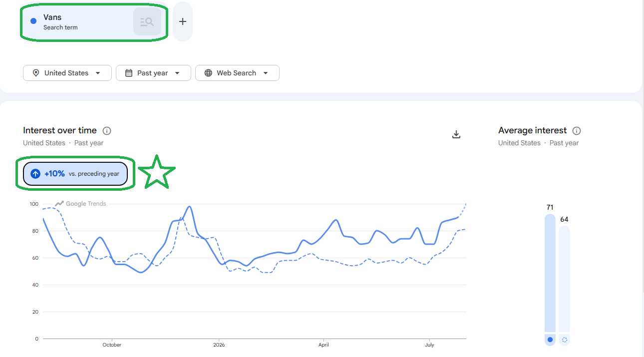The image size is (644, 357).
Task: Click the 'Search term' subtitle under Vans
Action: click(60, 27)
